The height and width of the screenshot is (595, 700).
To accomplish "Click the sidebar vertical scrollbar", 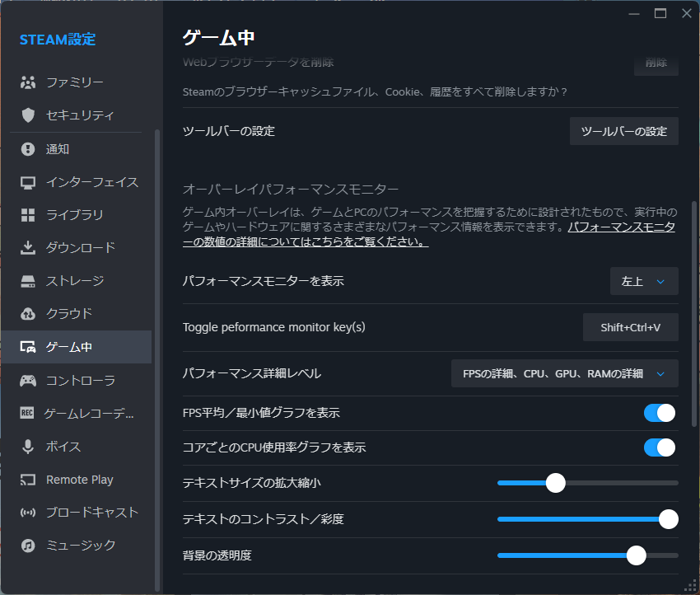I will point(156,360).
